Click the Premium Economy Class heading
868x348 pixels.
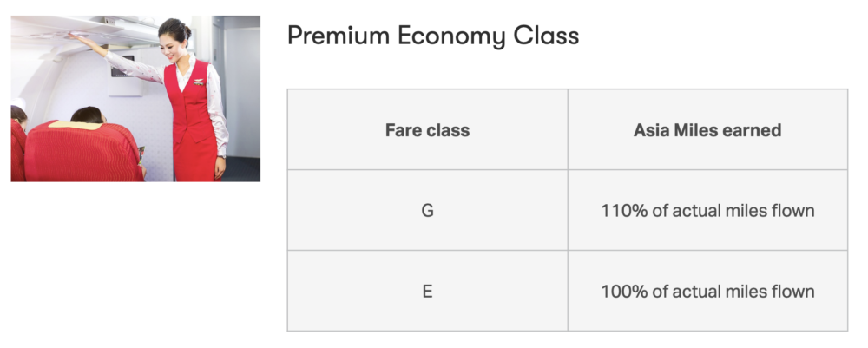tap(432, 36)
